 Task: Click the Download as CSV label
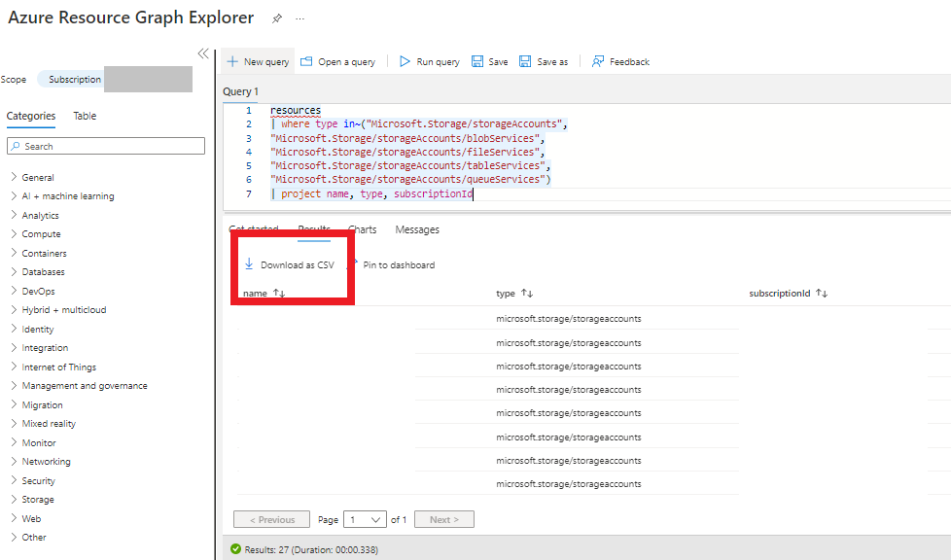pyautogui.click(x=298, y=265)
